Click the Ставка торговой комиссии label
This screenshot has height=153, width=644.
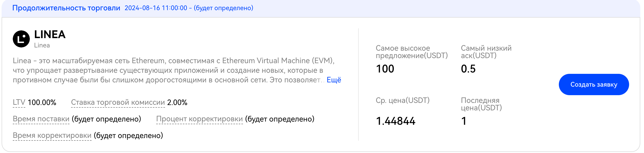point(118,103)
